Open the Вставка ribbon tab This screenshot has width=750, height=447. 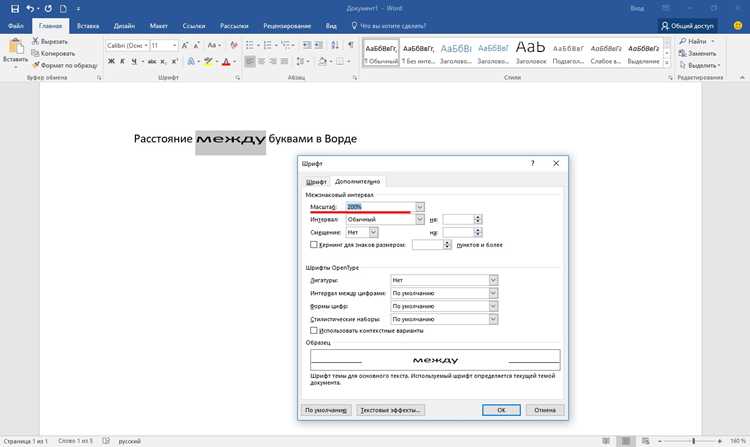pyautogui.click(x=88, y=26)
